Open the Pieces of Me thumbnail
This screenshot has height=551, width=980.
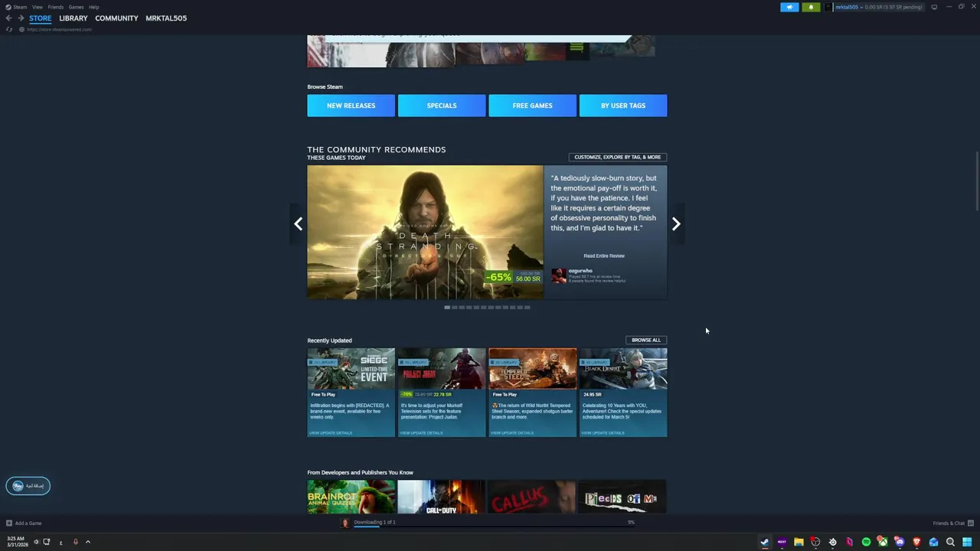point(623,497)
